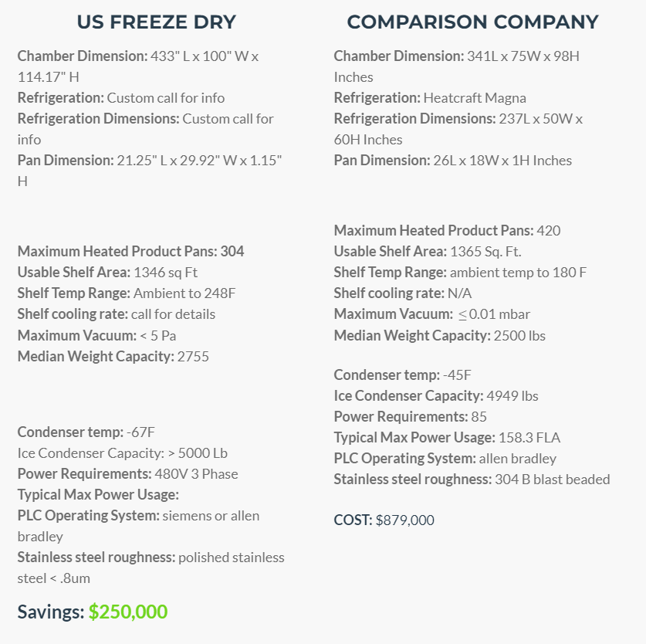Click Power Requirements: 480V 3 Phase
Image resolution: width=646 pixels, height=644 pixels.
(x=127, y=473)
